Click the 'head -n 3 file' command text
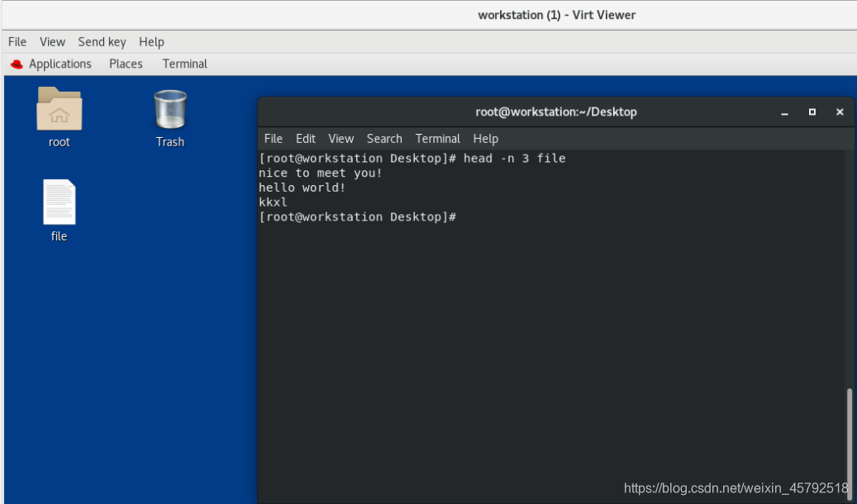 pos(514,159)
